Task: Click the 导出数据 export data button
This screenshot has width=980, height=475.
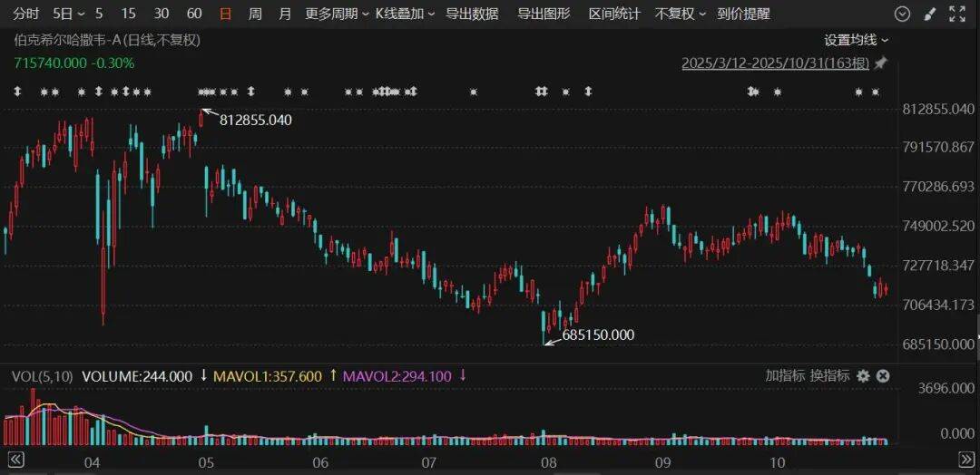Action: [x=472, y=14]
